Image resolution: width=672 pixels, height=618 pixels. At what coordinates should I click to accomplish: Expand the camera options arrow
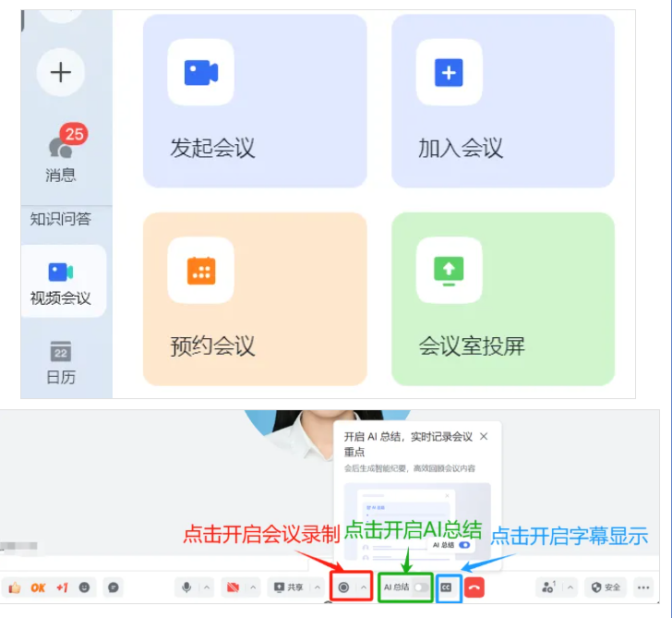click(x=254, y=587)
